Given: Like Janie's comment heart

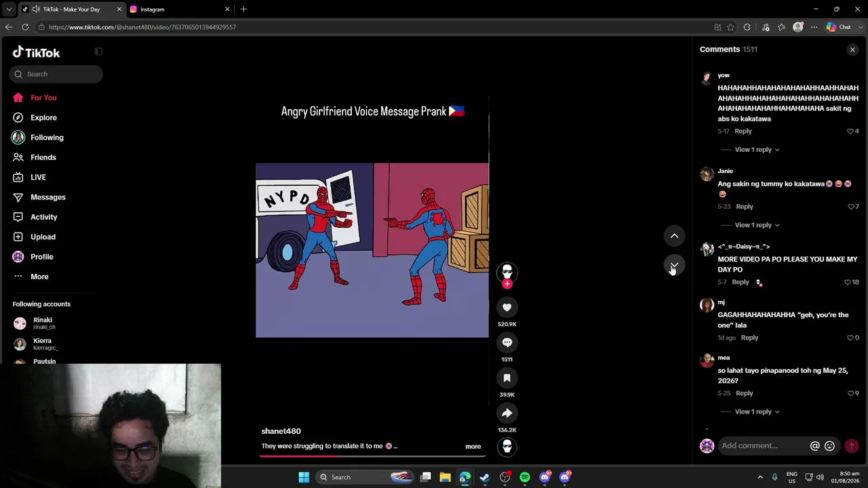Looking at the screenshot, I should click(850, 207).
